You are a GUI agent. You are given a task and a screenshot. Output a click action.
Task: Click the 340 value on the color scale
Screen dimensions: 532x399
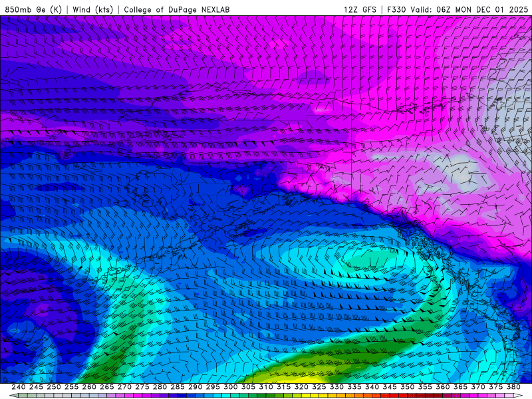tap(372, 387)
